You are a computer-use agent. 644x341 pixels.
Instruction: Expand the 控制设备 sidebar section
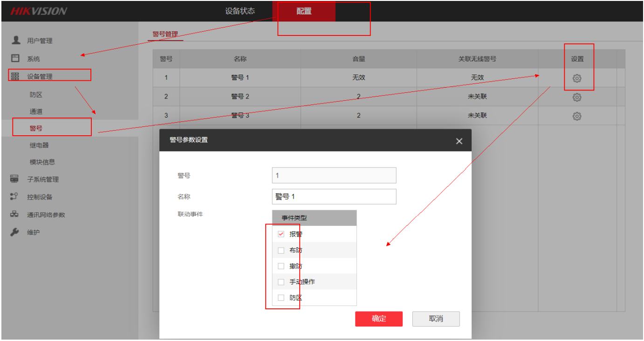40,197
